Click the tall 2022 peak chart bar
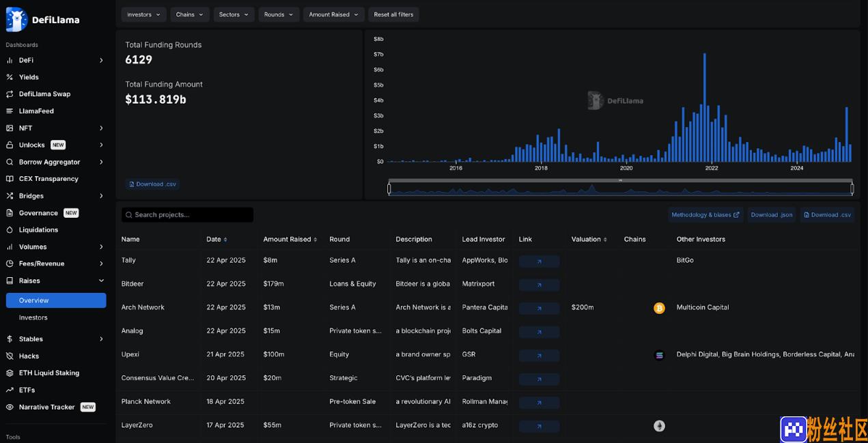868x443 pixels. click(x=705, y=108)
